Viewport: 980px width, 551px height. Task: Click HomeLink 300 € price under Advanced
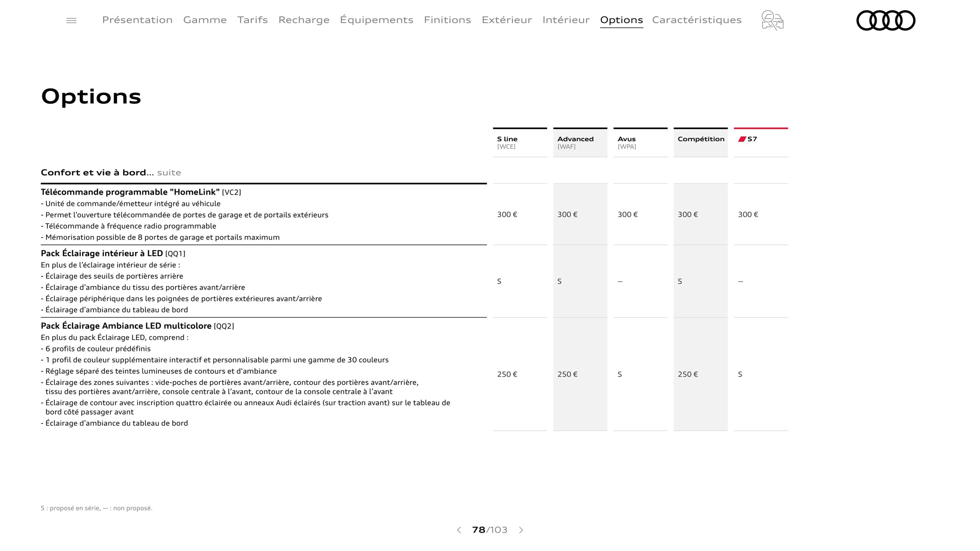pos(567,214)
